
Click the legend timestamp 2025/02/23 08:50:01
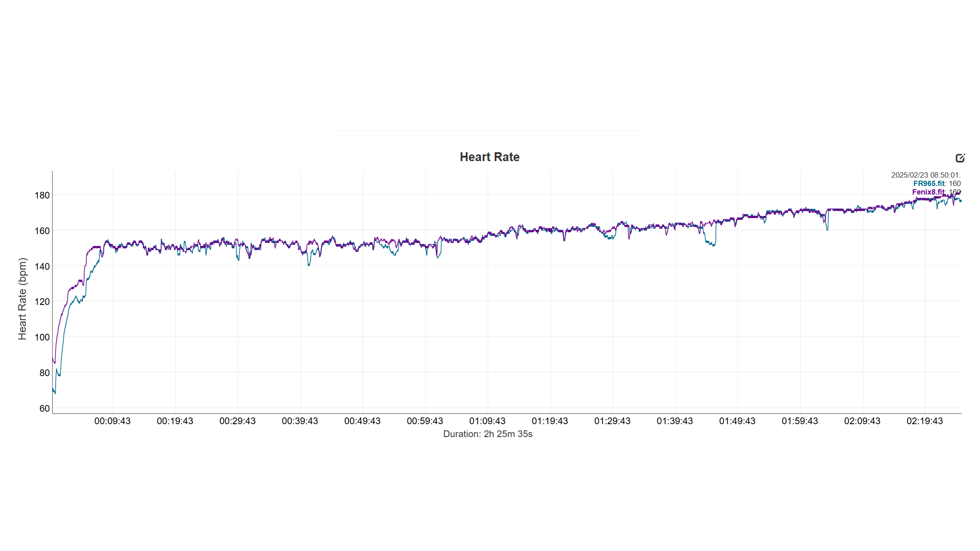tap(925, 175)
